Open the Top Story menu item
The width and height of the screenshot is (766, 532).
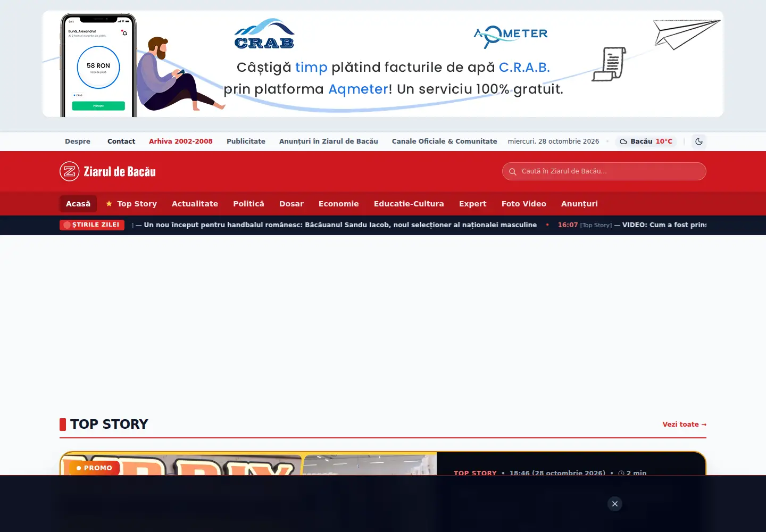click(x=131, y=204)
